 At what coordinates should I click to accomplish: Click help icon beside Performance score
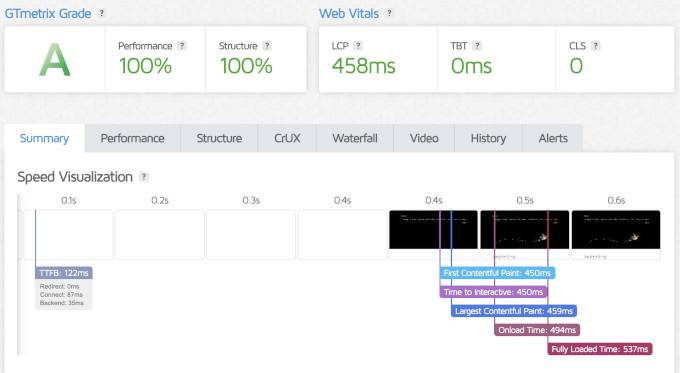pyautogui.click(x=182, y=46)
